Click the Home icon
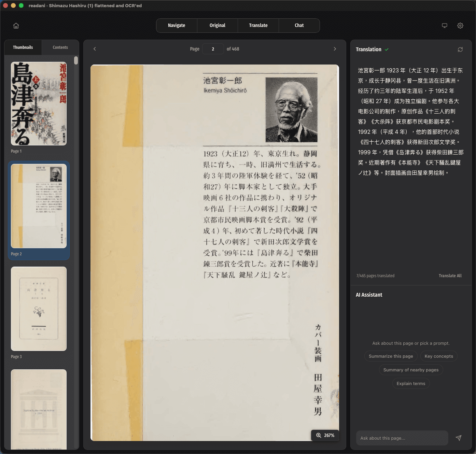The image size is (476, 454). (x=16, y=25)
